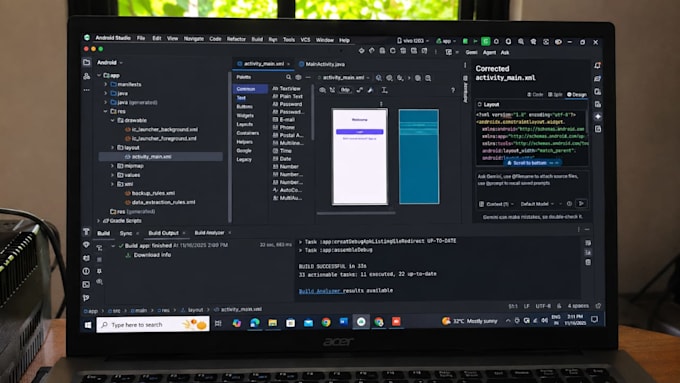
Task: Run the app with the green play icon
Action: 476,41
